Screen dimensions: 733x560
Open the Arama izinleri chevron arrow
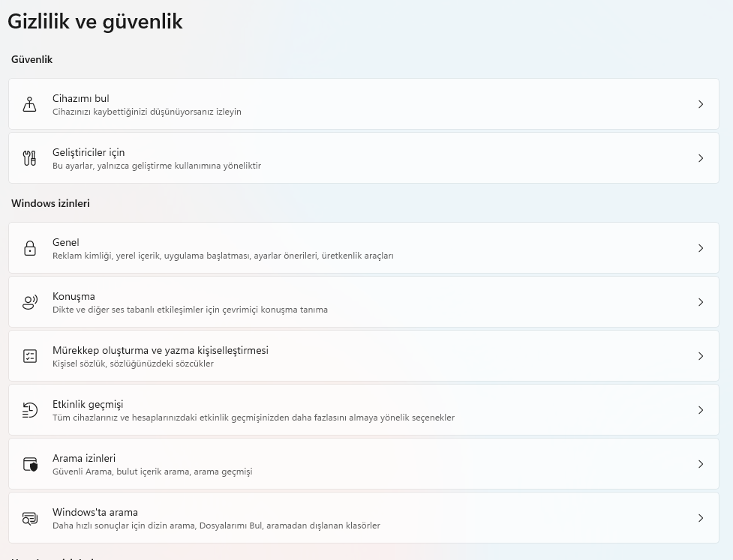[700, 464]
